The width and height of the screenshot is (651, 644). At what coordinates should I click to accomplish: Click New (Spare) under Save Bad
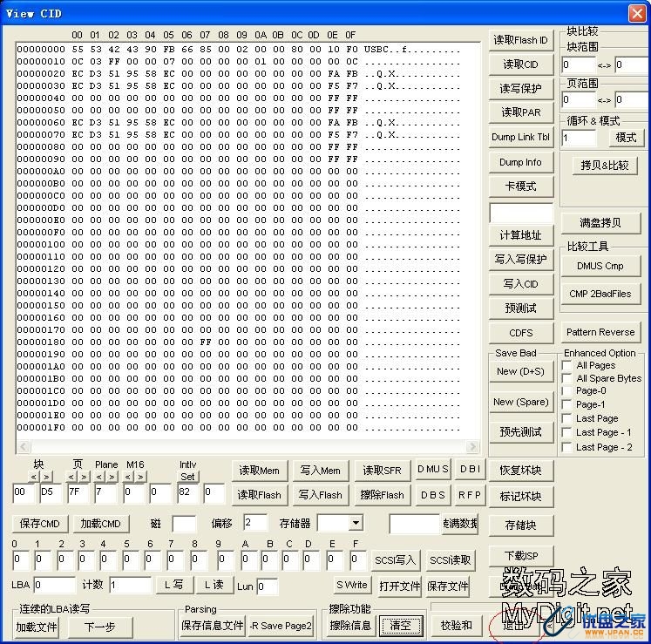pos(521,402)
